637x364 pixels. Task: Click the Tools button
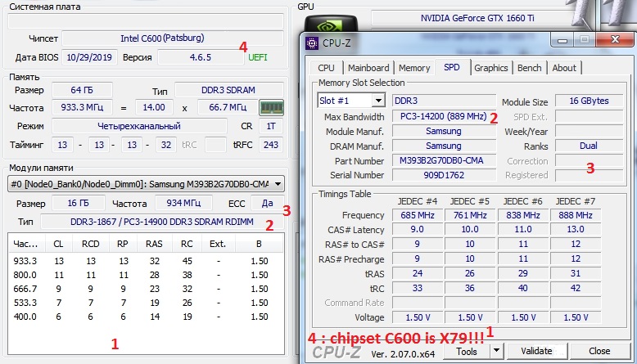coord(466,351)
